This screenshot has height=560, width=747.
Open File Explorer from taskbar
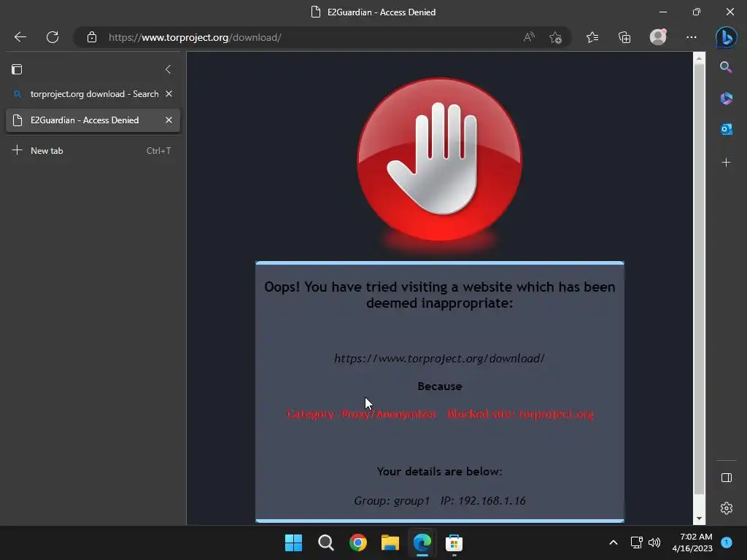tap(390, 542)
